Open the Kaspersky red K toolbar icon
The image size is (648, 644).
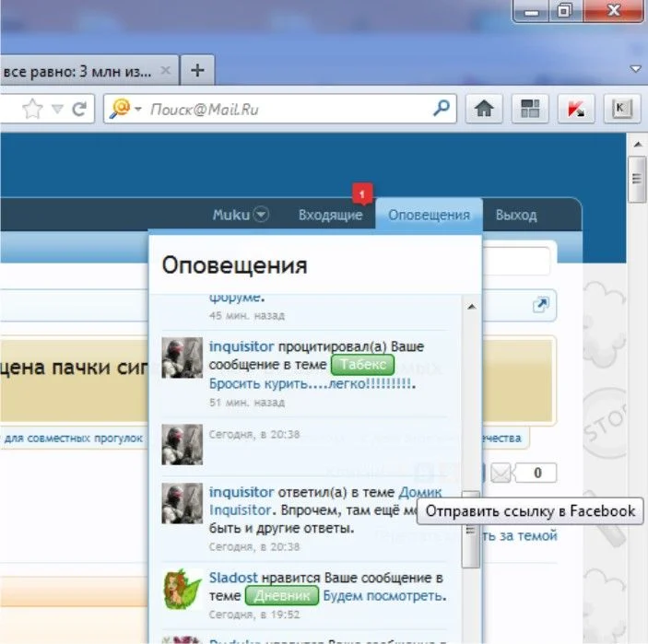576,109
